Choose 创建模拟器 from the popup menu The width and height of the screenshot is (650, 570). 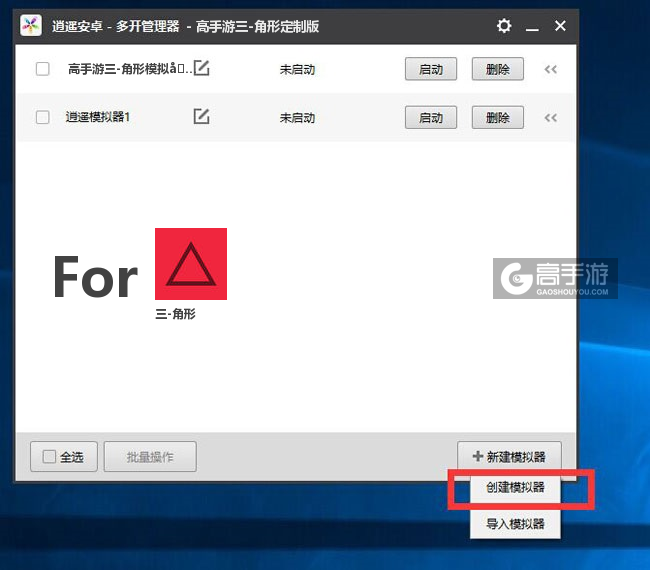point(515,488)
